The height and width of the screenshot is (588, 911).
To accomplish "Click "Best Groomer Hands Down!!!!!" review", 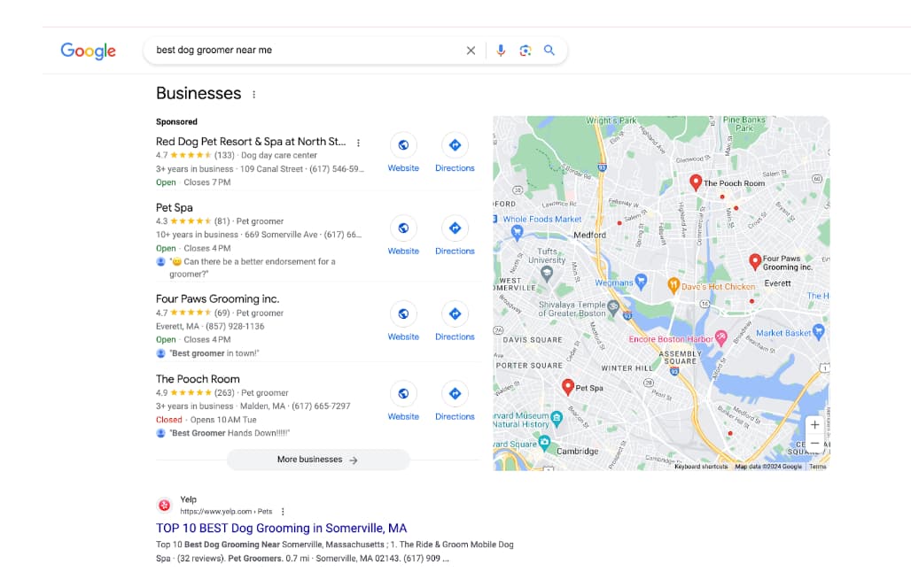I will point(230,433).
